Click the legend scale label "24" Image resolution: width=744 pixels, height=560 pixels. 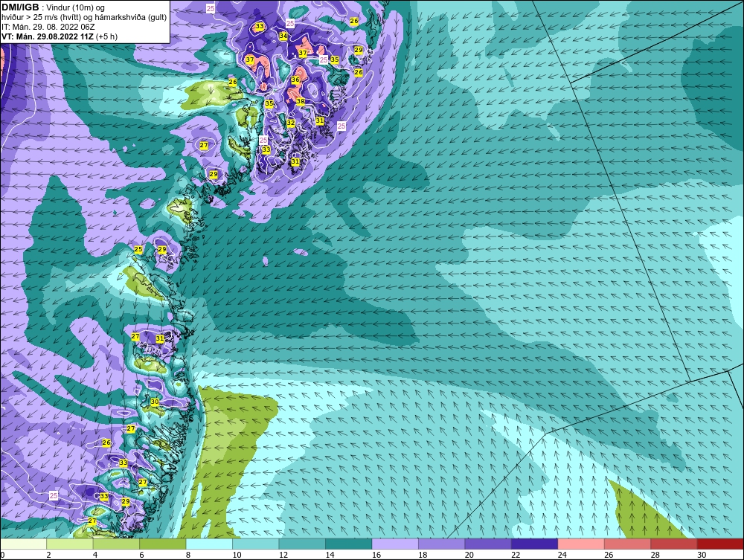[x=562, y=555]
